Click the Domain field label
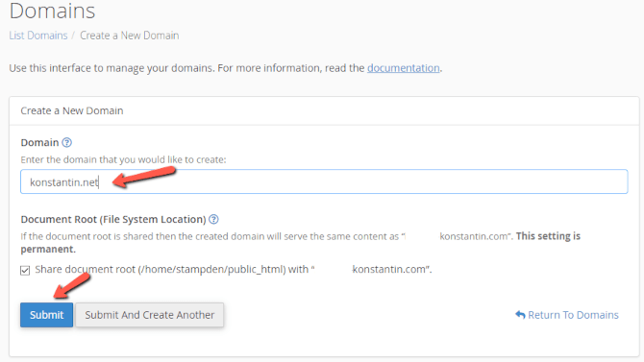Screen dimensions: 644x362 (39, 142)
